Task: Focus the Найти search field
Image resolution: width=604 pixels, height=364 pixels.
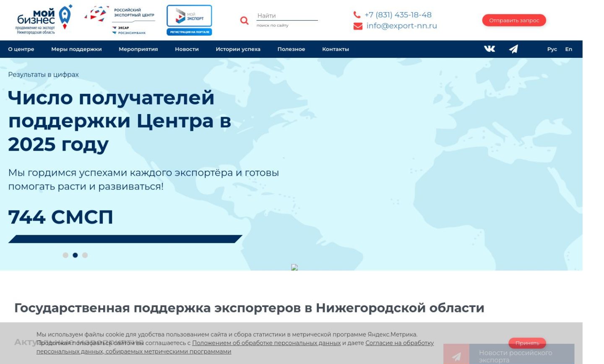Action: click(287, 16)
